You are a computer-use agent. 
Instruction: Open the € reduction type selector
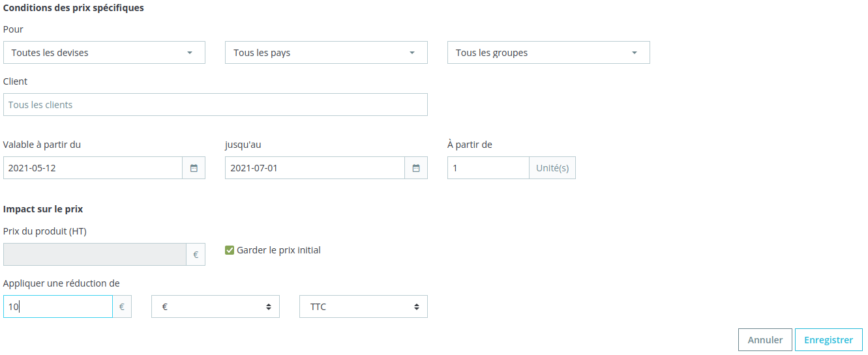pos(215,307)
